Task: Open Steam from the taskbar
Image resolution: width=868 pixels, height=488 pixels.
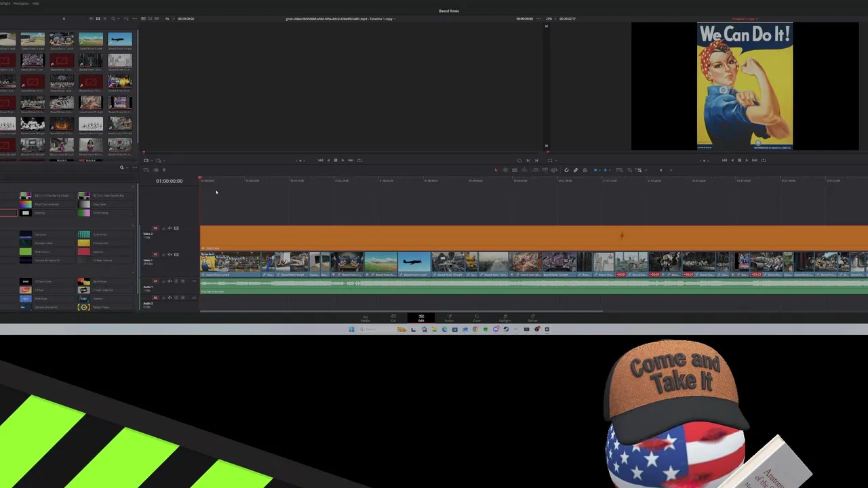Action: [506, 329]
